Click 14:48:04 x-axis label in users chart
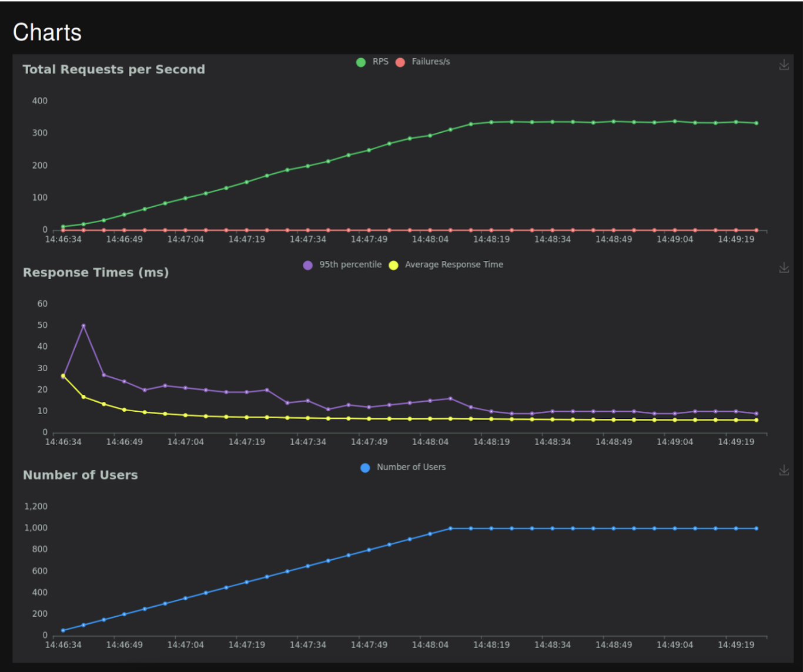Viewport: 803px width, 672px height. (430, 645)
